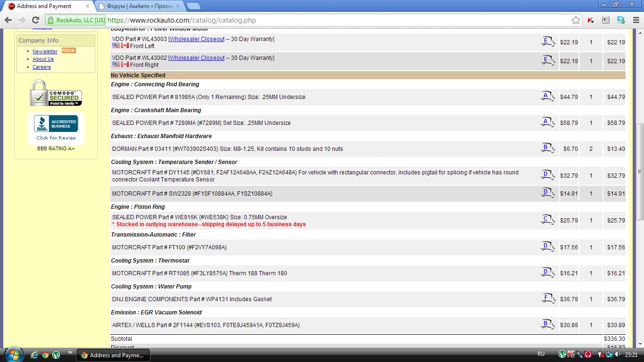The height and width of the screenshot is (362, 644).
Task: Switch to the Форум АмАвто tab
Action: tap(139, 6)
